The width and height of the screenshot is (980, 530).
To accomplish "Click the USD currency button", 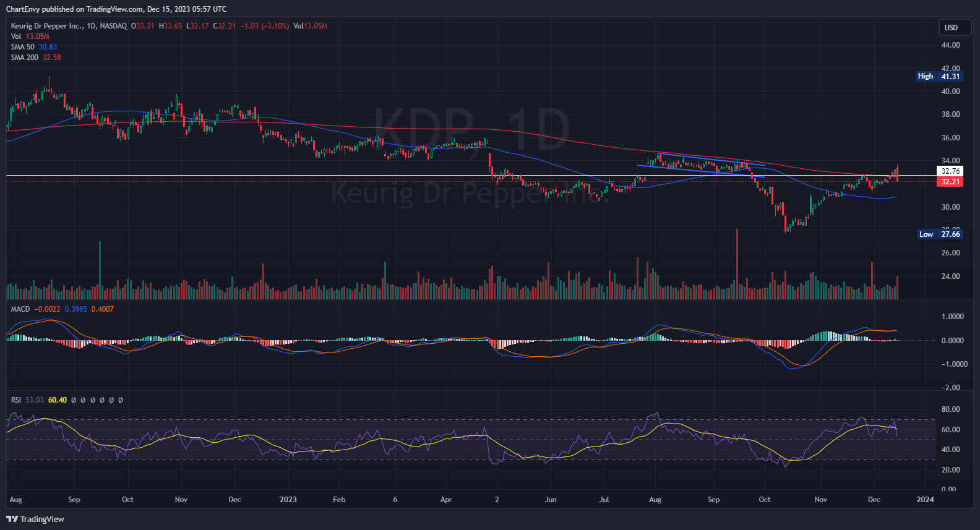I will (x=955, y=27).
